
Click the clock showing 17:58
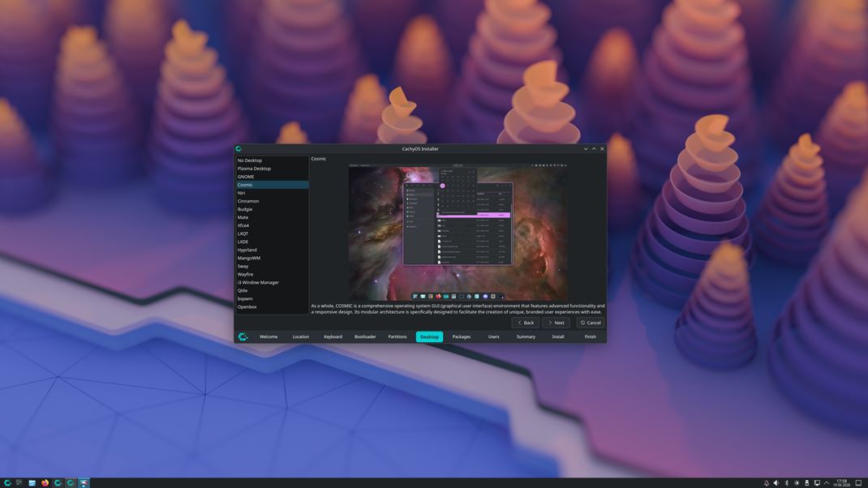[x=842, y=483]
